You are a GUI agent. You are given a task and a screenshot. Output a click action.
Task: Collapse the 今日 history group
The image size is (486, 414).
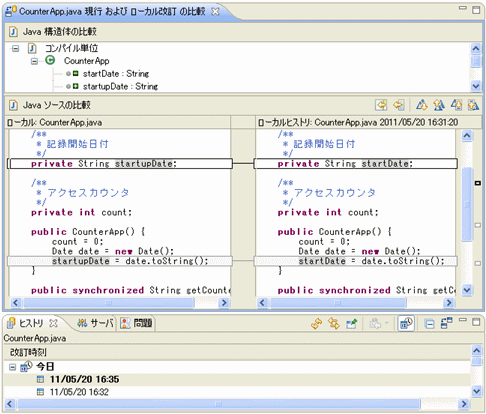click(13, 367)
